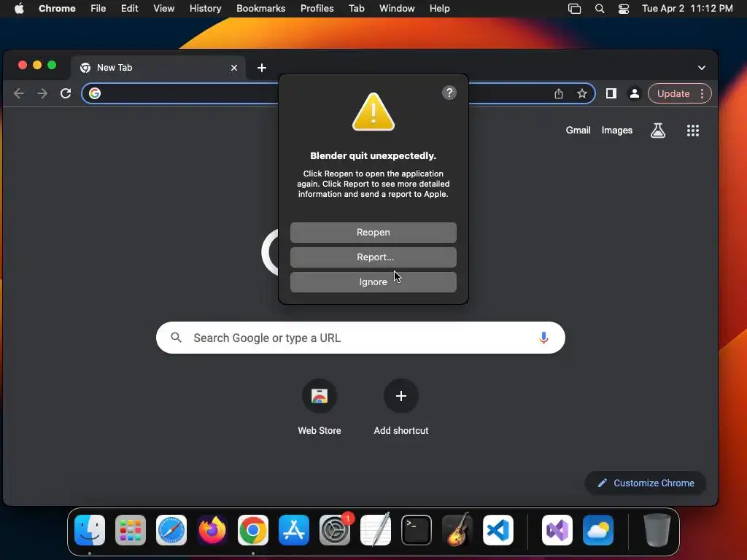This screenshot has width=747, height=560.
Task: Open the Chrome profile icon
Action: tap(634, 93)
